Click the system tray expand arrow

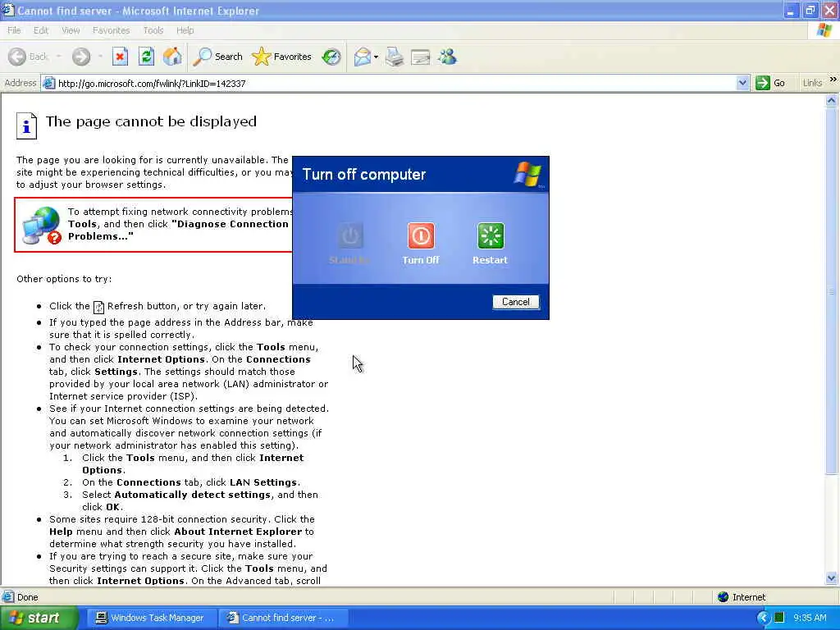[764, 618]
